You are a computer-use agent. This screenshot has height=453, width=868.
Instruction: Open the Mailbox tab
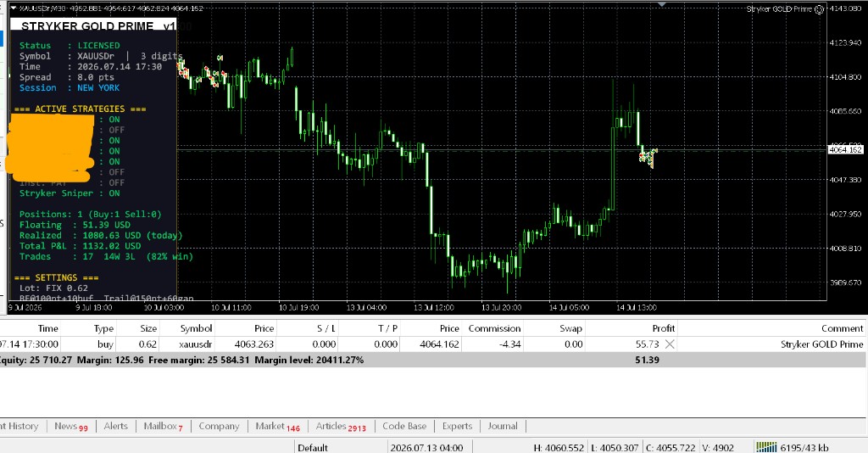pyautogui.click(x=164, y=427)
